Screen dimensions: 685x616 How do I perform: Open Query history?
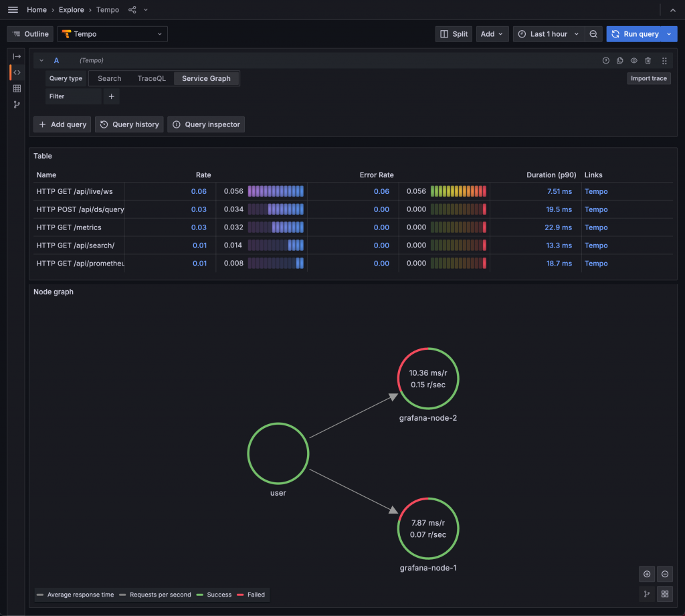tap(129, 124)
